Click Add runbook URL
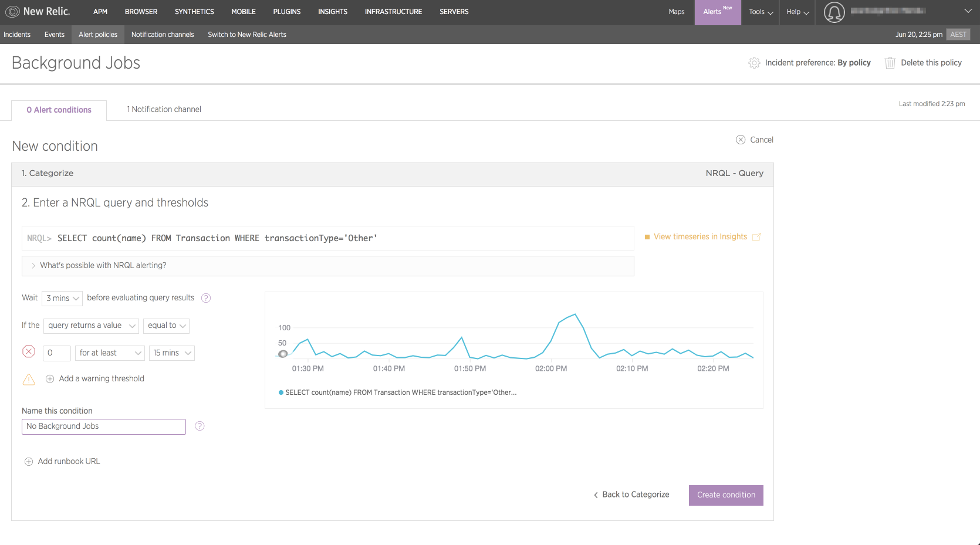 coord(69,462)
